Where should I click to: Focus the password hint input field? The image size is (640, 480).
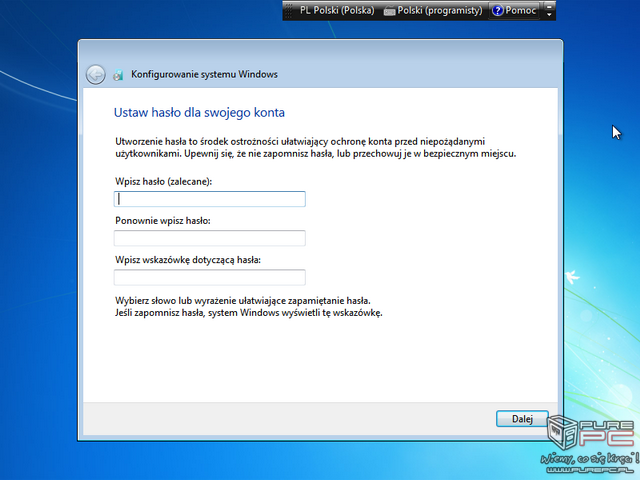[x=210, y=277]
